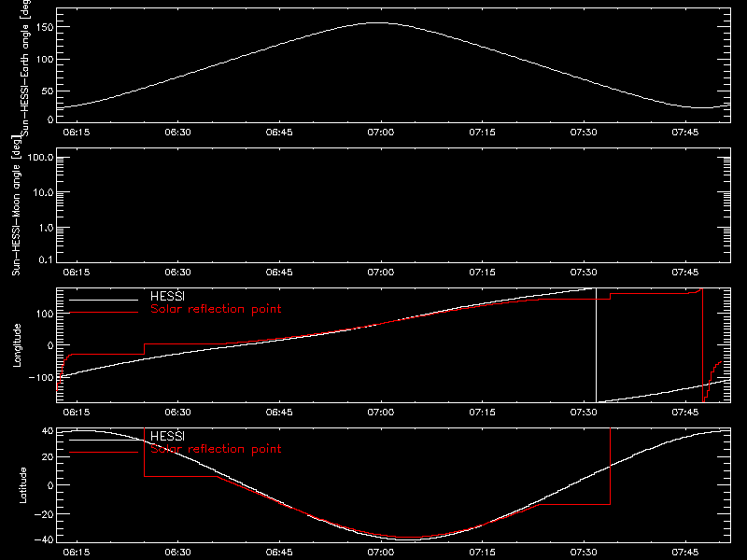The width and height of the screenshot is (747, 560).
Task: Click 07:45 time label under Longitude plot
Action: 685,413
